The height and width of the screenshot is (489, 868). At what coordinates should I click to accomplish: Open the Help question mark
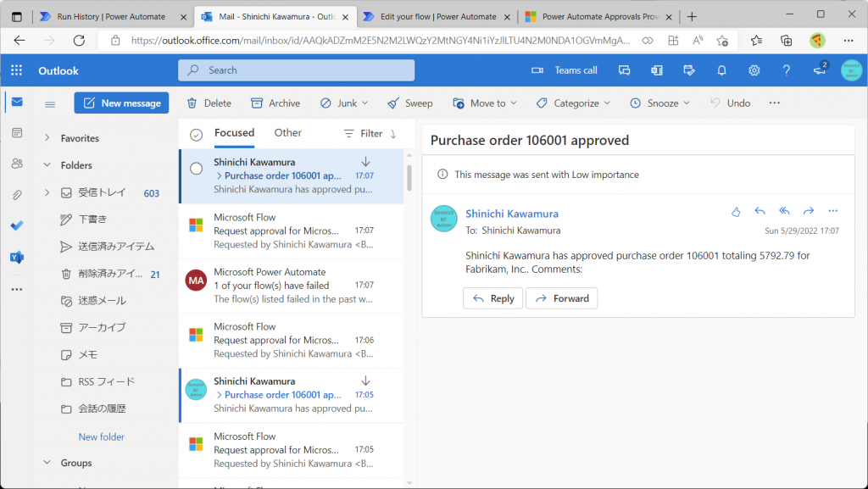click(x=786, y=70)
